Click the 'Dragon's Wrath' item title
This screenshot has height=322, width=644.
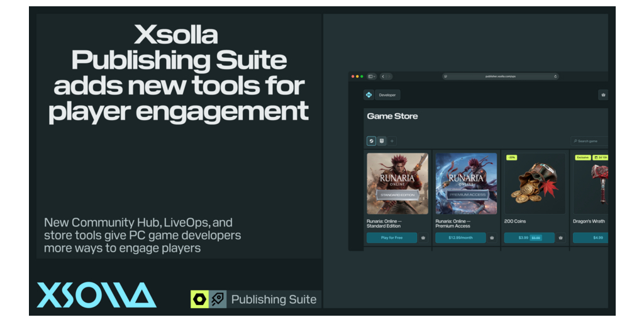[x=589, y=221]
